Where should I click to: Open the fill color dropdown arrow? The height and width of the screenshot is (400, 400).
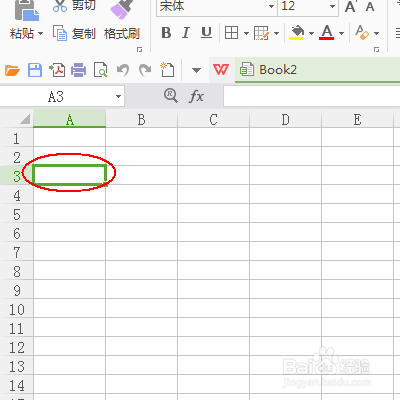pos(311,33)
